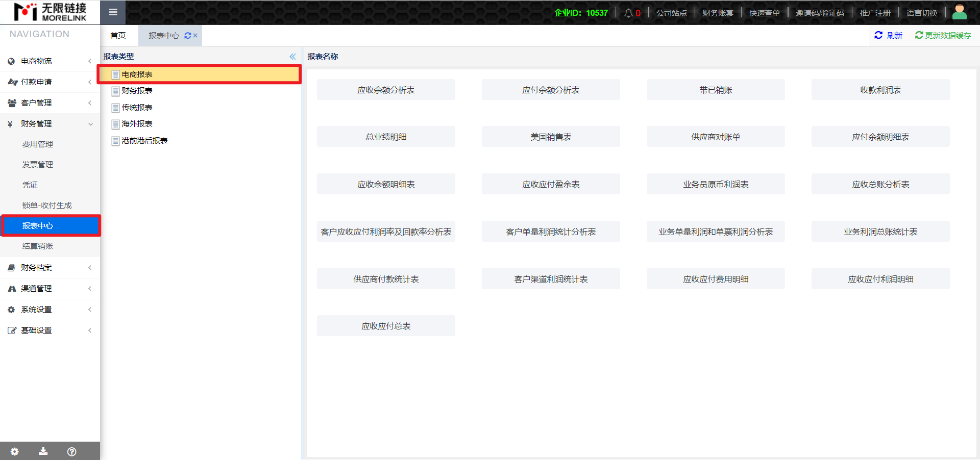
Task: Click 语言切换 language switch
Action: point(922,13)
